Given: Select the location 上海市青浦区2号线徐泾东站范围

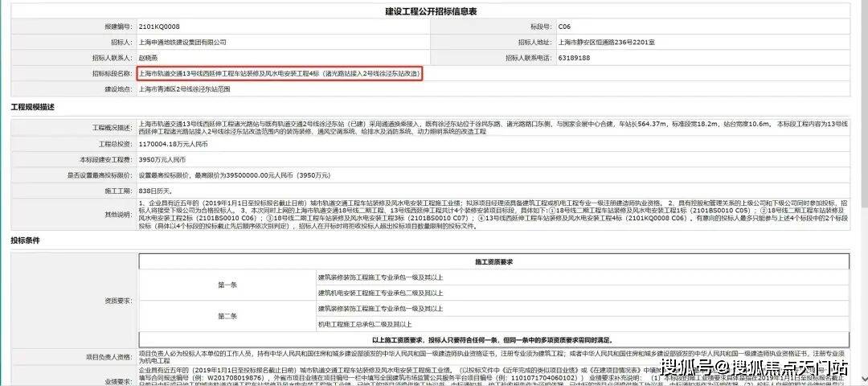Looking at the screenshot, I should [184, 88].
